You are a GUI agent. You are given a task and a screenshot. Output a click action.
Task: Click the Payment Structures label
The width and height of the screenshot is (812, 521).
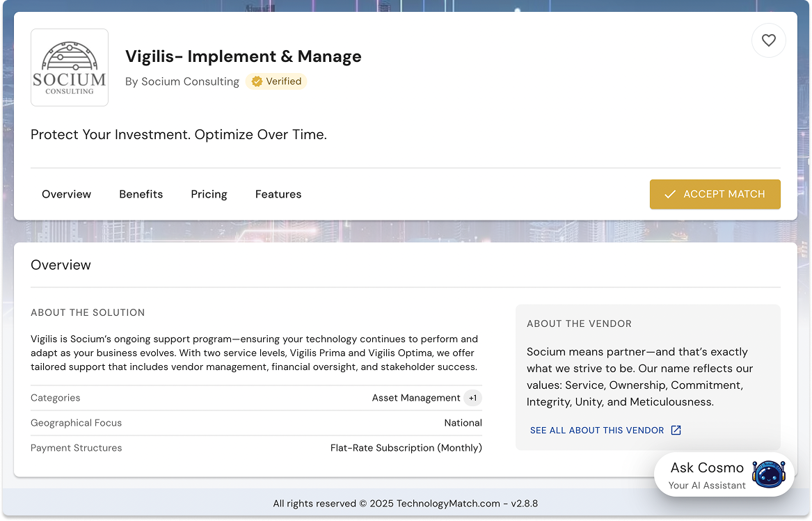click(76, 448)
